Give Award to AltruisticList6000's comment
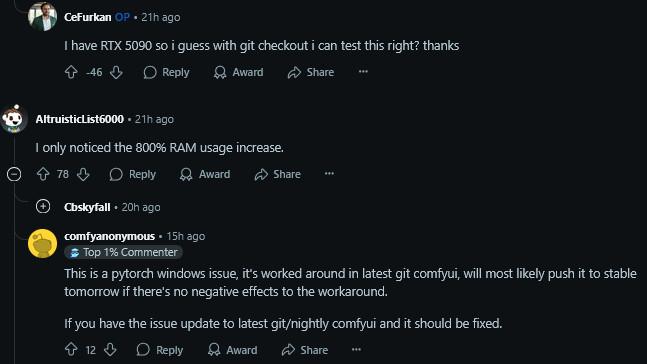The image size is (647, 364). tap(205, 174)
